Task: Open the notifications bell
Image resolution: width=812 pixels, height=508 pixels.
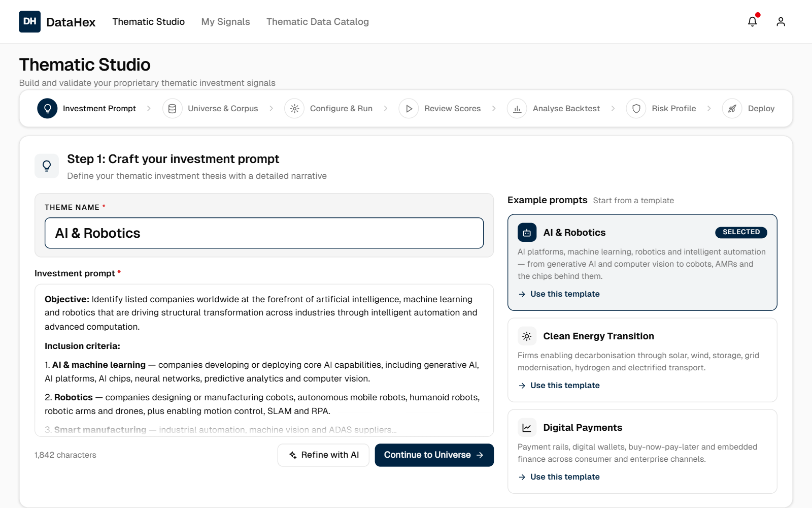Action: coord(753,21)
